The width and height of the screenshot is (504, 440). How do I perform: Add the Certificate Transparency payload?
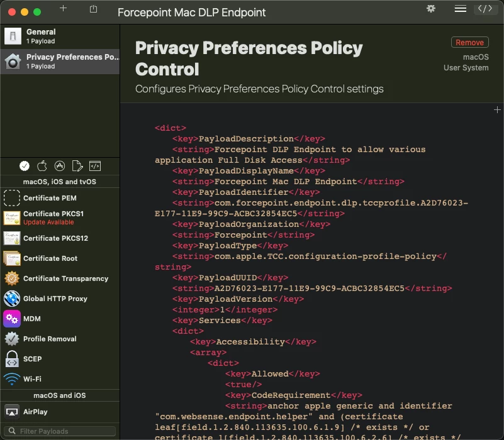(60, 278)
